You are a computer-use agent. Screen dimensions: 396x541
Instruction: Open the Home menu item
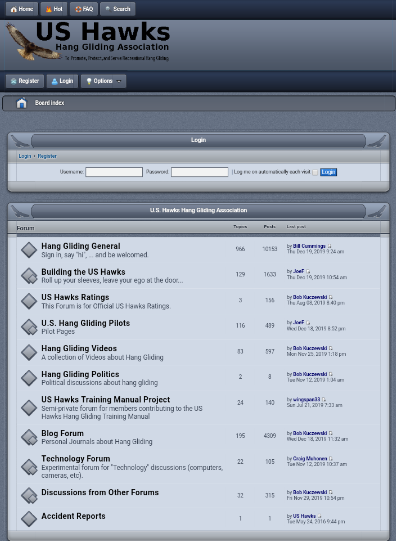[x=21, y=9]
